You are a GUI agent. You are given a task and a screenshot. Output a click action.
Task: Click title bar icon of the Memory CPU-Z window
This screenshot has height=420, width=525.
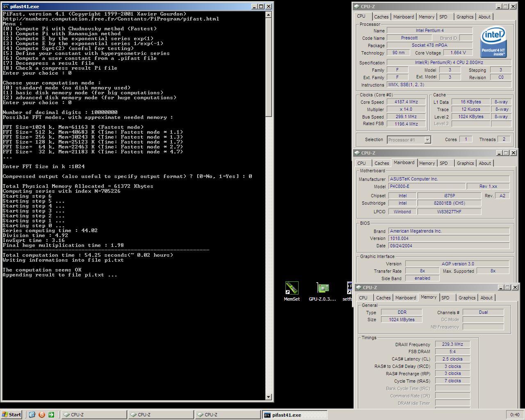tap(359, 288)
